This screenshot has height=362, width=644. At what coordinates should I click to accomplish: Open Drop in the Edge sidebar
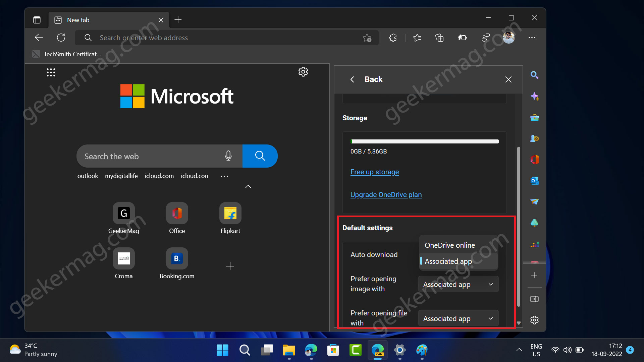(x=534, y=201)
